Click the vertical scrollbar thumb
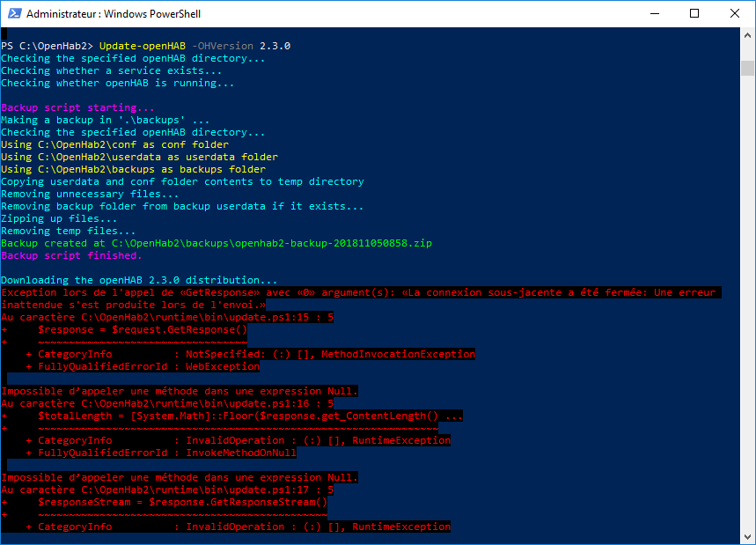 tap(747, 69)
